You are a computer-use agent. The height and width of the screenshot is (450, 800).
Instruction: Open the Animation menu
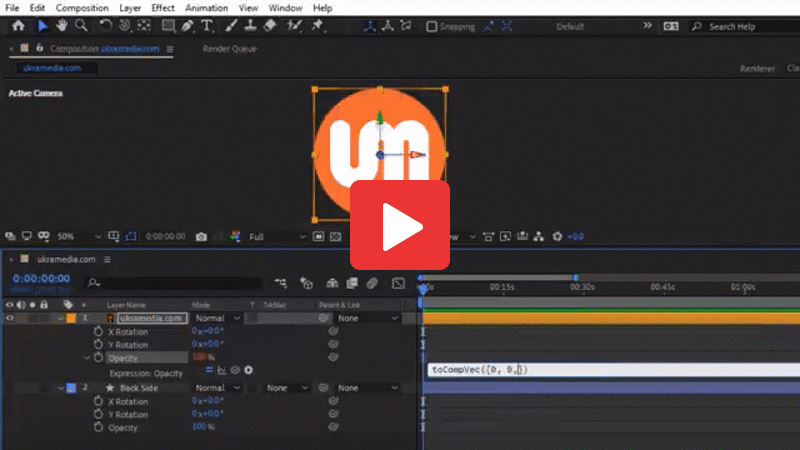point(206,8)
